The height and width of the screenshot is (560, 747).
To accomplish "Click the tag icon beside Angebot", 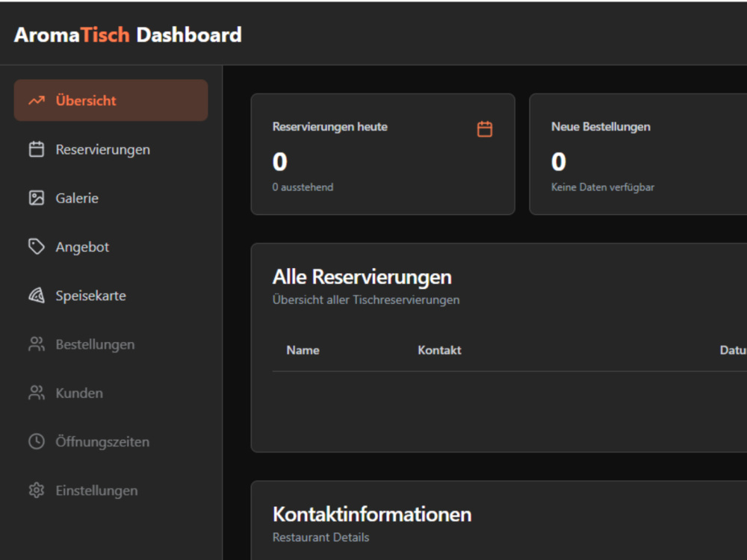I will (36, 246).
